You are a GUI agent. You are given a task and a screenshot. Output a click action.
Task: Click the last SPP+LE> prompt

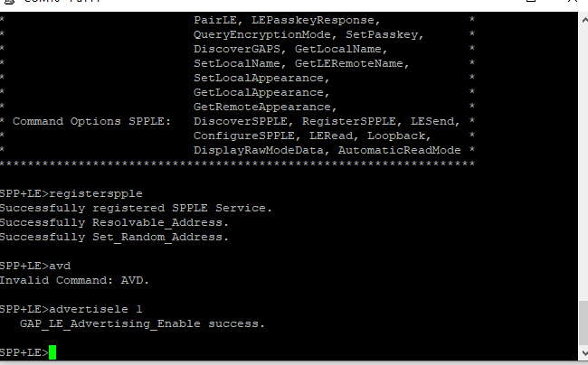tap(24, 351)
